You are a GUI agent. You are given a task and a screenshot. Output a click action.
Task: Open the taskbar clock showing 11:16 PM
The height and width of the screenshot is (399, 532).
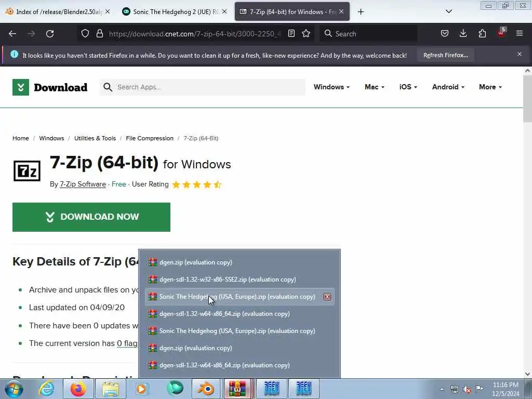505,389
